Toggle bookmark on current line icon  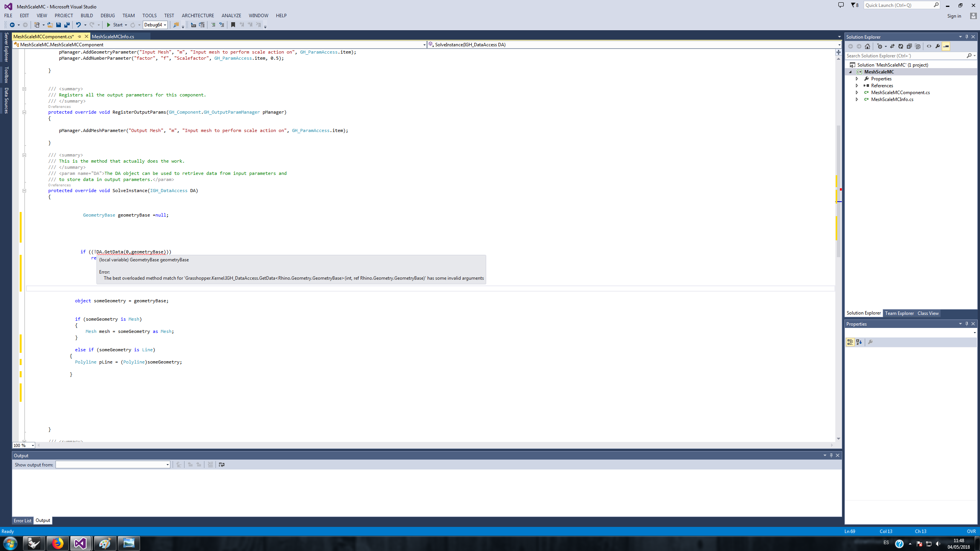coord(233,25)
